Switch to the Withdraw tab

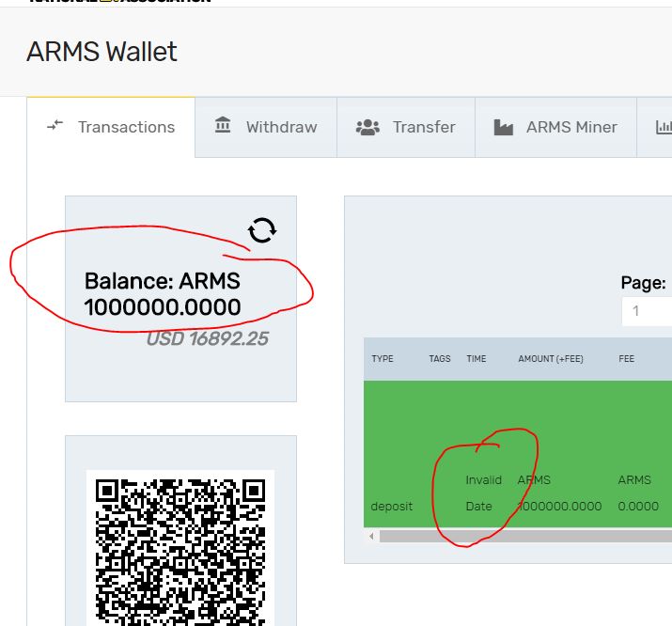click(266, 127)
